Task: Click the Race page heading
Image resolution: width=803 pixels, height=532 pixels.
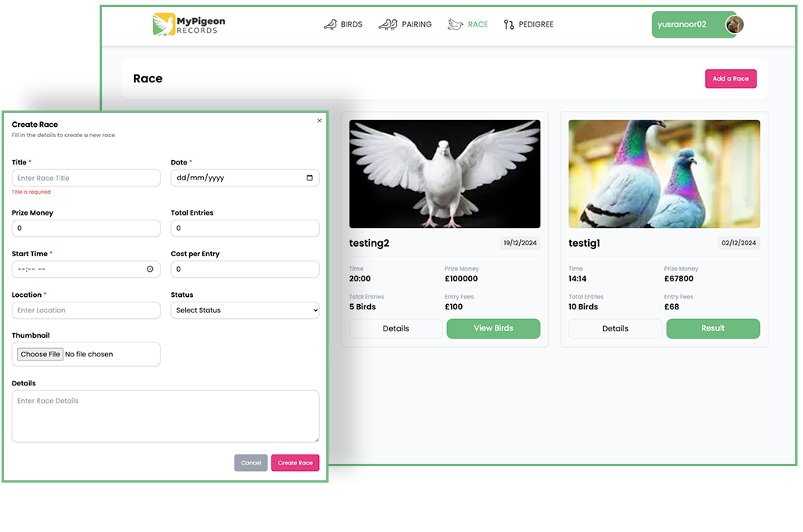Action: [147, 78]
